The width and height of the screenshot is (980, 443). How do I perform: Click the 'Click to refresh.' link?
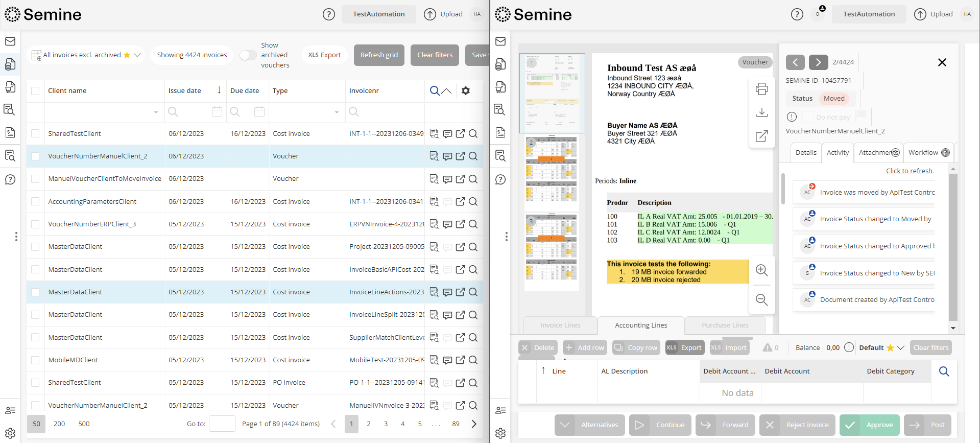910,171
